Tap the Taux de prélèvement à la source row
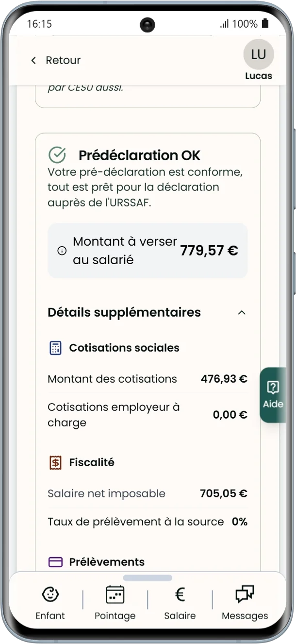This screenshot has width=296, height=644. pos(148,522)
